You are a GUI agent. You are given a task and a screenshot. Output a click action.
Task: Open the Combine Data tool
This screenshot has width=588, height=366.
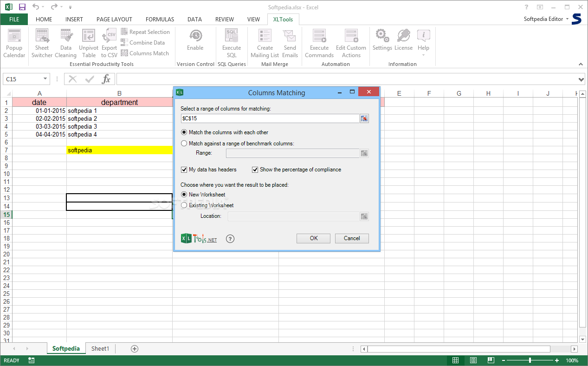pos(143,42)
